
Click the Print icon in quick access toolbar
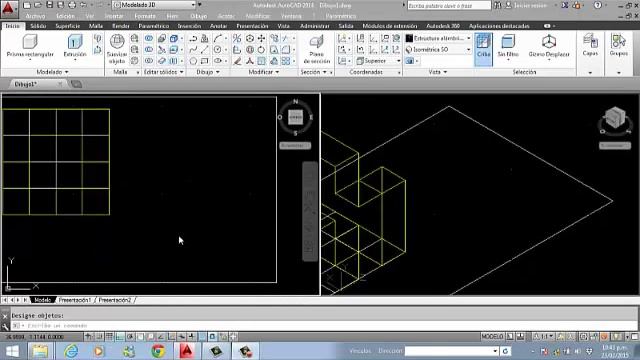tap(72, 5)
